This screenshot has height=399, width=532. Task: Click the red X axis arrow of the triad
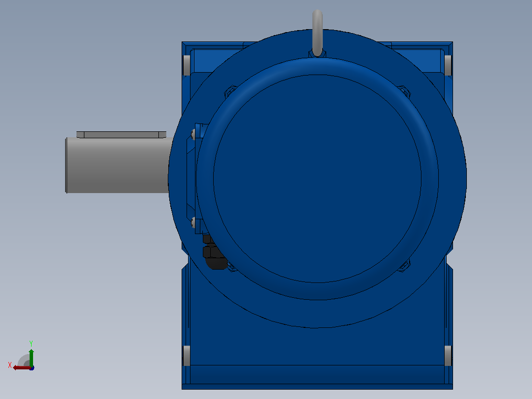click(x=21, y=368)
